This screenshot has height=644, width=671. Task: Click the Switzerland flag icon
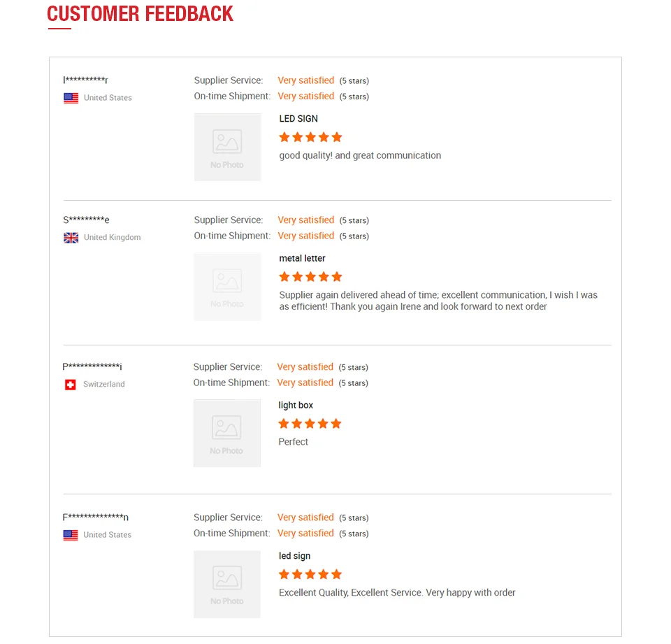(70, 385)
